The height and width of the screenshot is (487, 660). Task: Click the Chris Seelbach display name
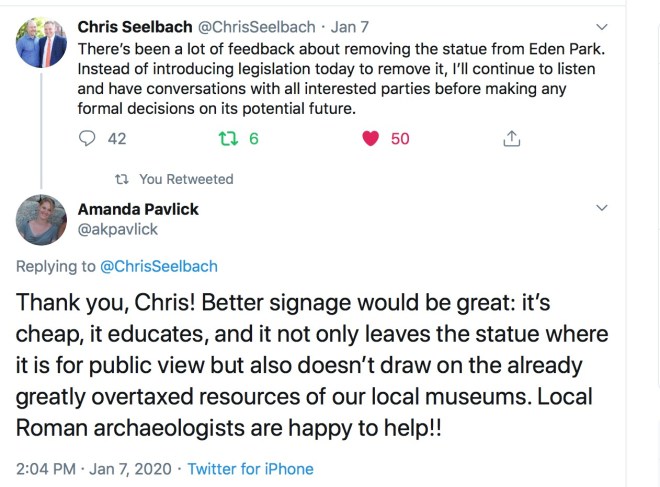138,27
